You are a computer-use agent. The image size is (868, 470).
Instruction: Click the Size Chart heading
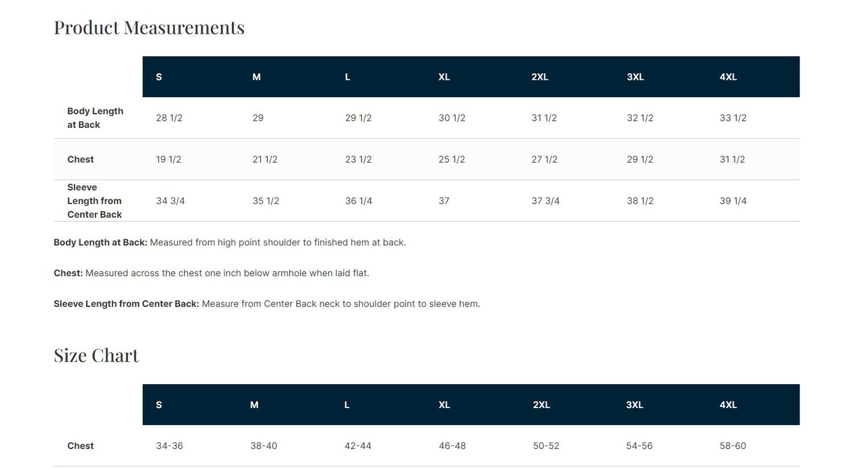pyautogui.click(x=96, y=355)
